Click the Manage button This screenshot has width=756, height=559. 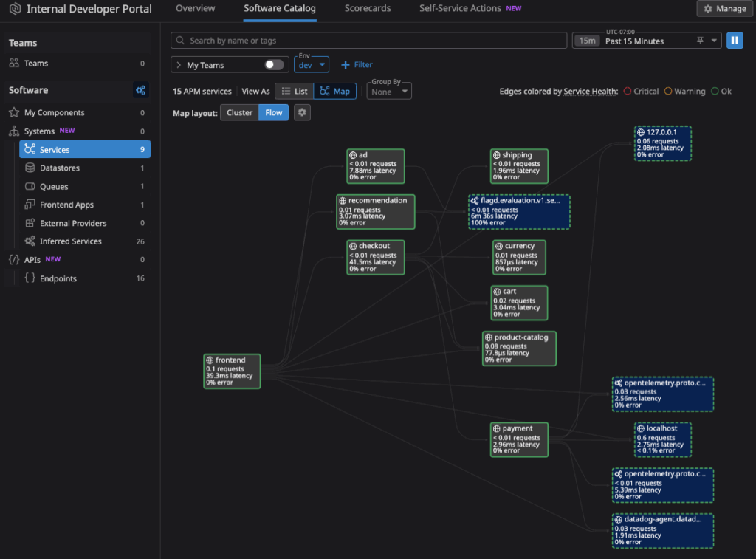point(724,9)
